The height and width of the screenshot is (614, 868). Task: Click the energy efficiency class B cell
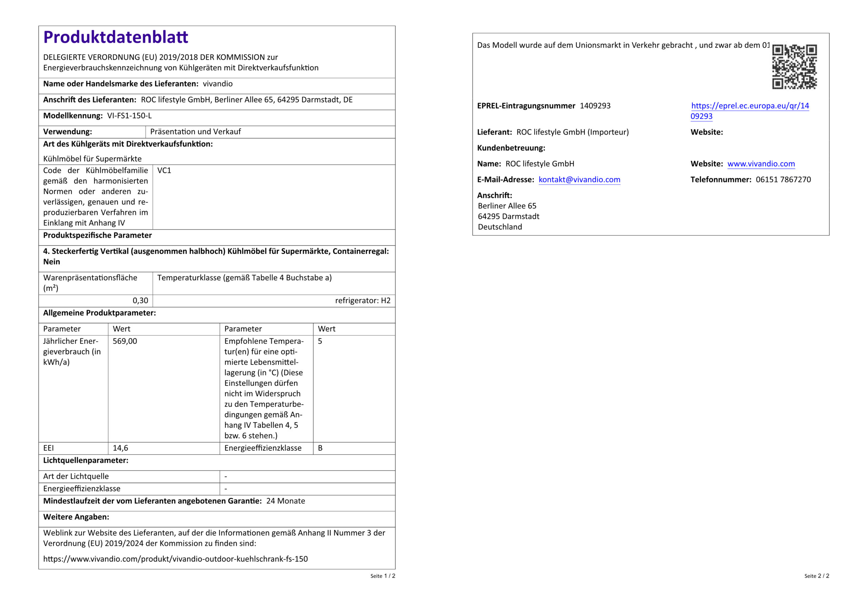click(320, 448)
